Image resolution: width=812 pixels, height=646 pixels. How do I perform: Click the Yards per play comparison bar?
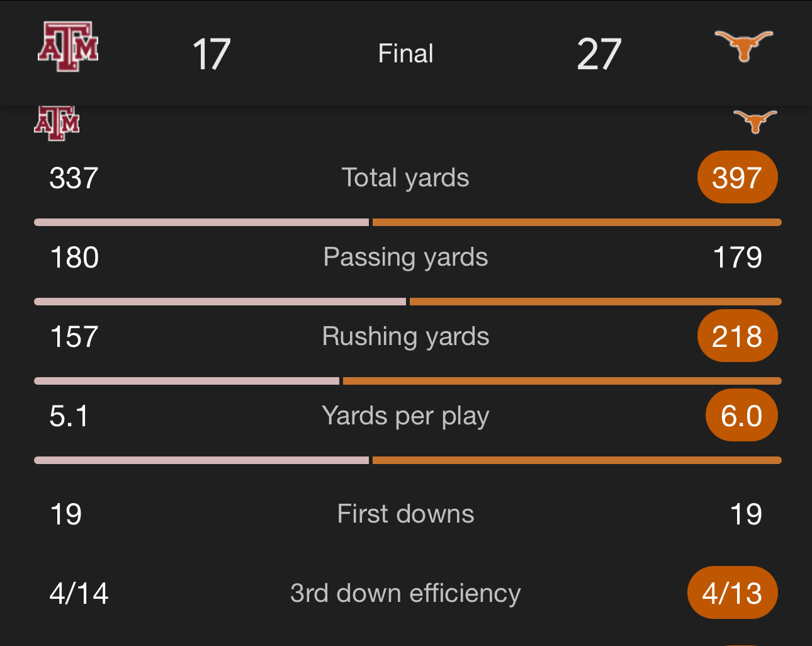407,460
